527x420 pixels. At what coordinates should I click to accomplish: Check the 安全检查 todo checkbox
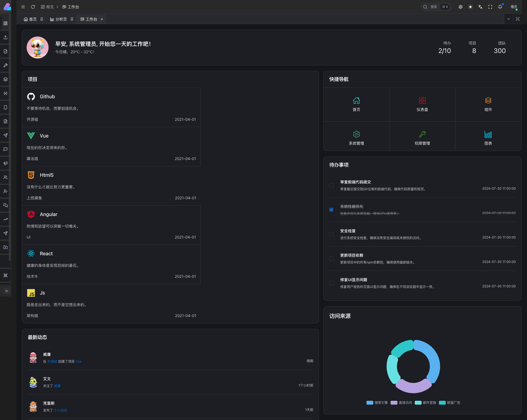pos(331,234)
